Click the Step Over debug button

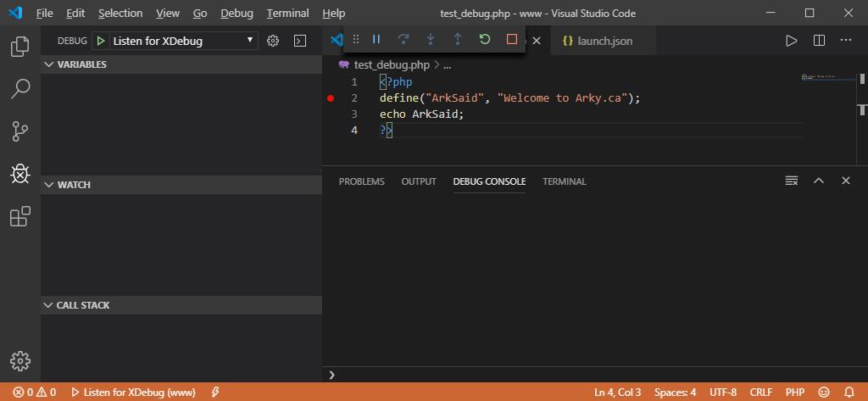(x=403, y=39)
